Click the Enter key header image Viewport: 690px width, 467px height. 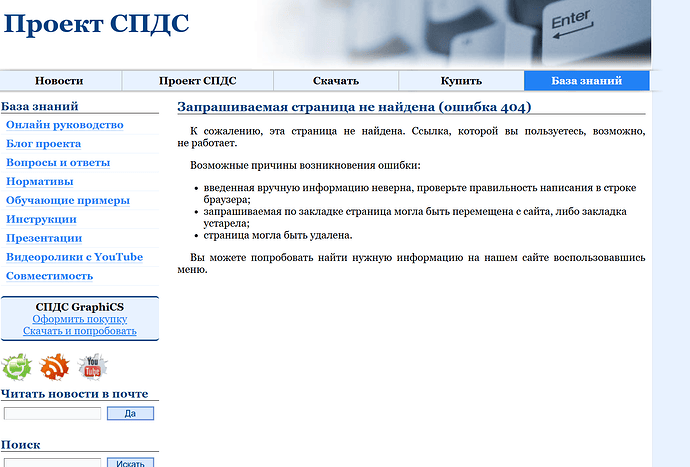click(x=453, y=33)
